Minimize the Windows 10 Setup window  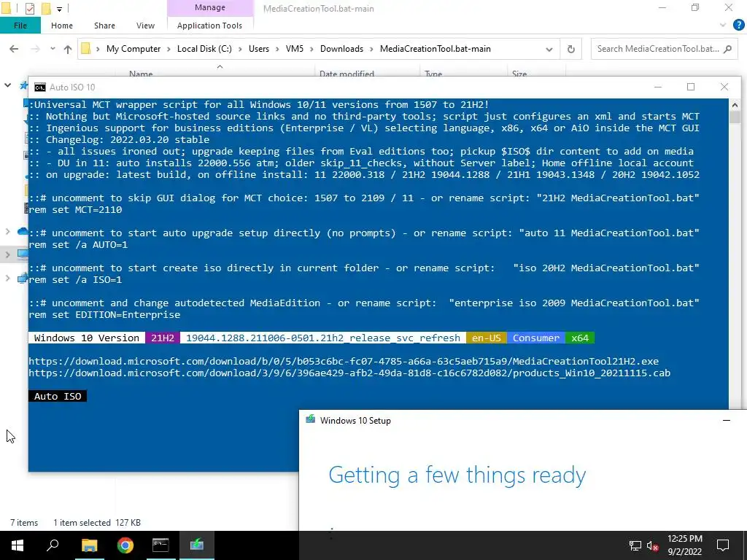point(726,420)
